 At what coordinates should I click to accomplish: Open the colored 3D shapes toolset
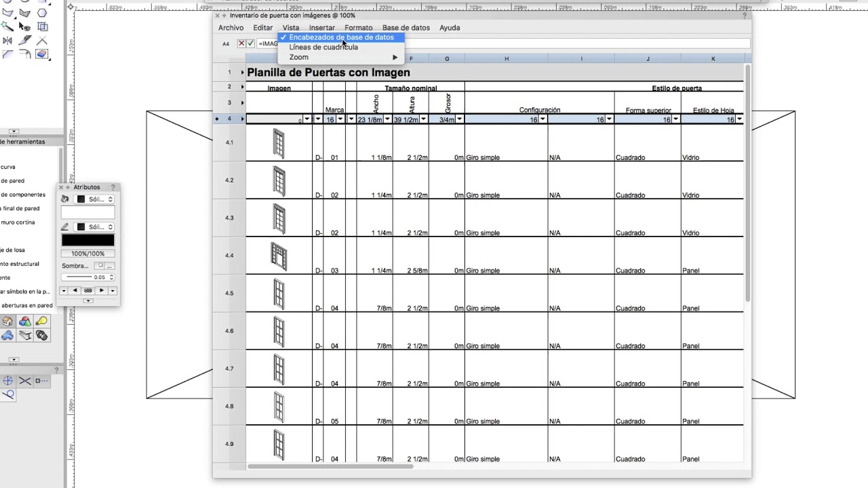point(25,321)
